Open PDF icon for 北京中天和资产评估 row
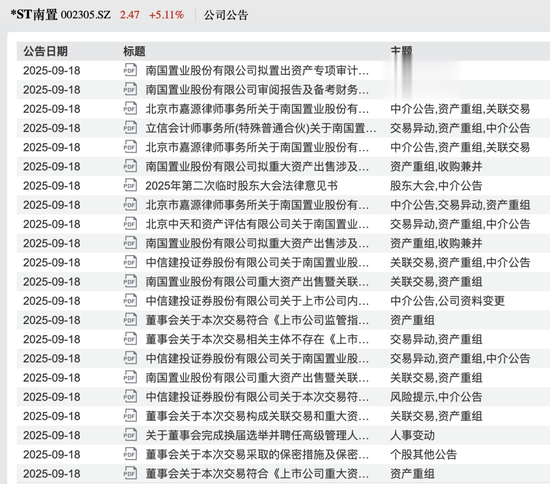Viewport: 550px width, 484px height. click(130, 223)
